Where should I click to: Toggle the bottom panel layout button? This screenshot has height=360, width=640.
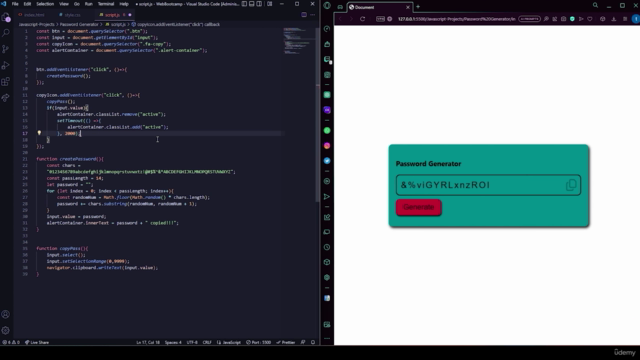pyautogui.click(x=251, y=4)
